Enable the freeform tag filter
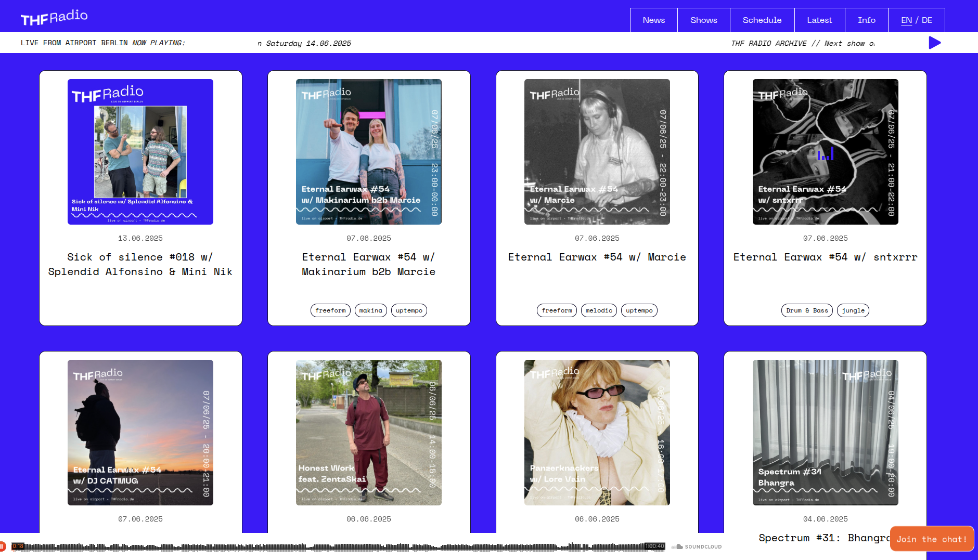The height and width of the screenshot is (560, 978). click(x=331, y=310)
